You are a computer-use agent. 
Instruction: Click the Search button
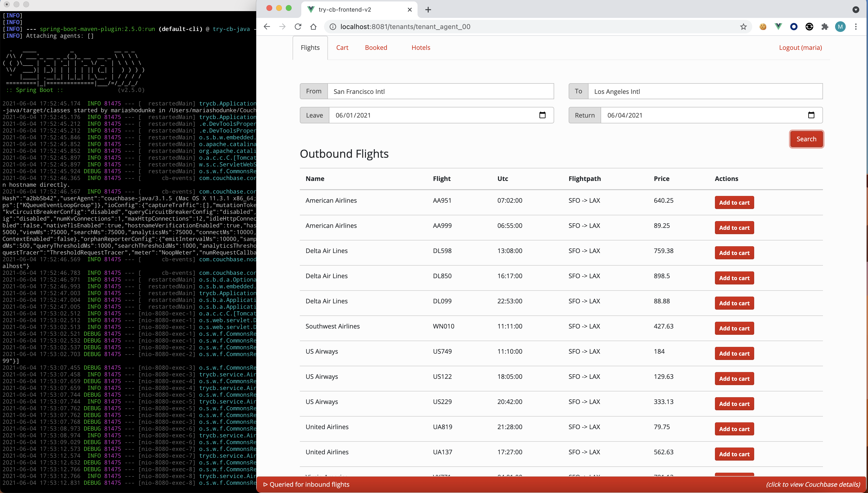click(x=806, y=139)
